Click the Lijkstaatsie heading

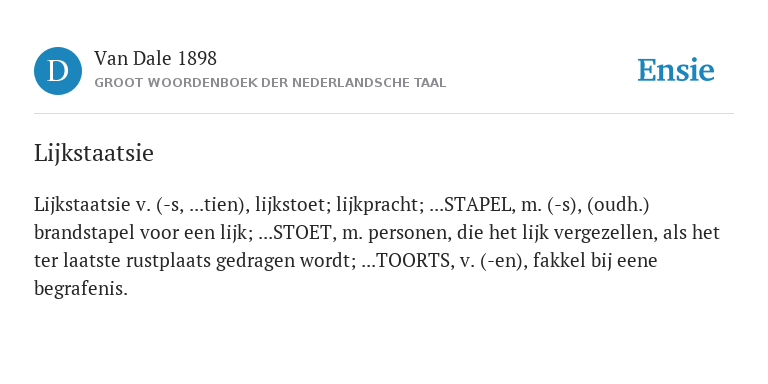tap(94, 153)
